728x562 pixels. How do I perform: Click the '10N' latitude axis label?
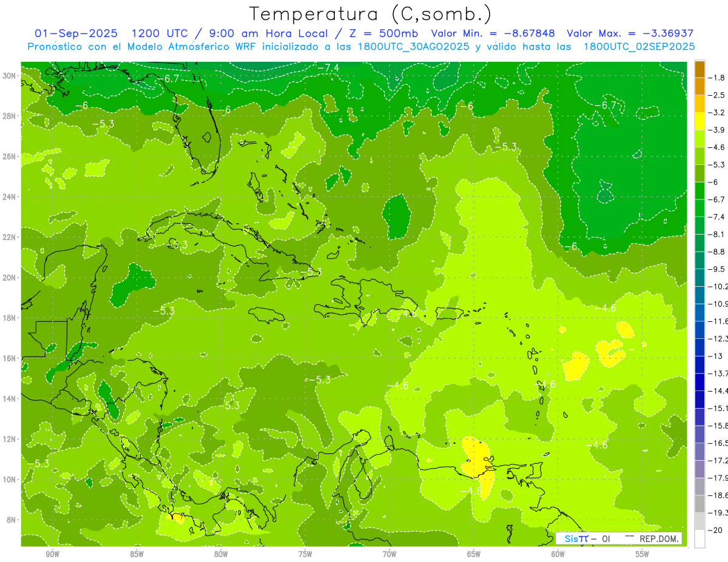10,480
